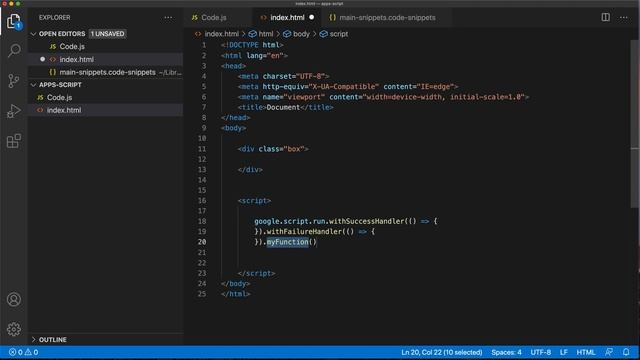
Task: Click the selected myFunction text on line 20
Action: [287, 242]
